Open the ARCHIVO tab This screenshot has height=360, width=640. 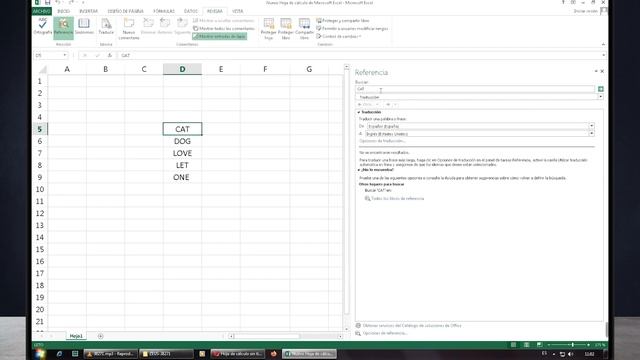(42, 11)
